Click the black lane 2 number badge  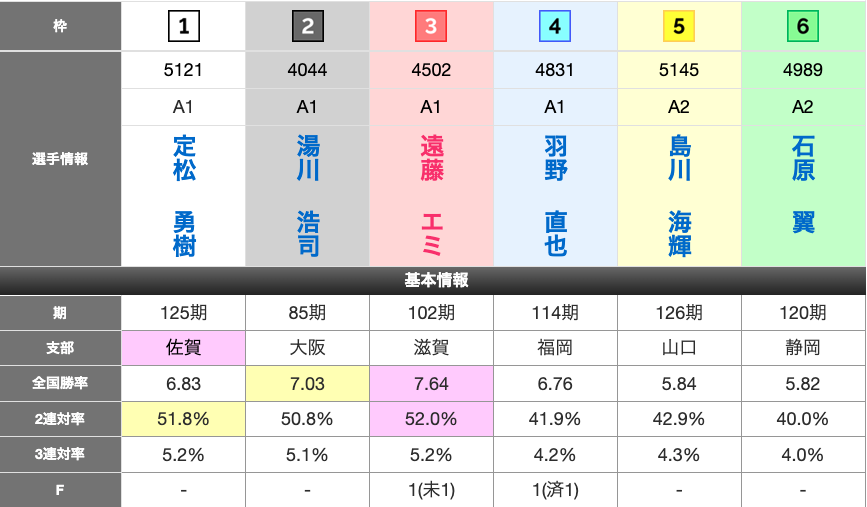click(307, 27)
